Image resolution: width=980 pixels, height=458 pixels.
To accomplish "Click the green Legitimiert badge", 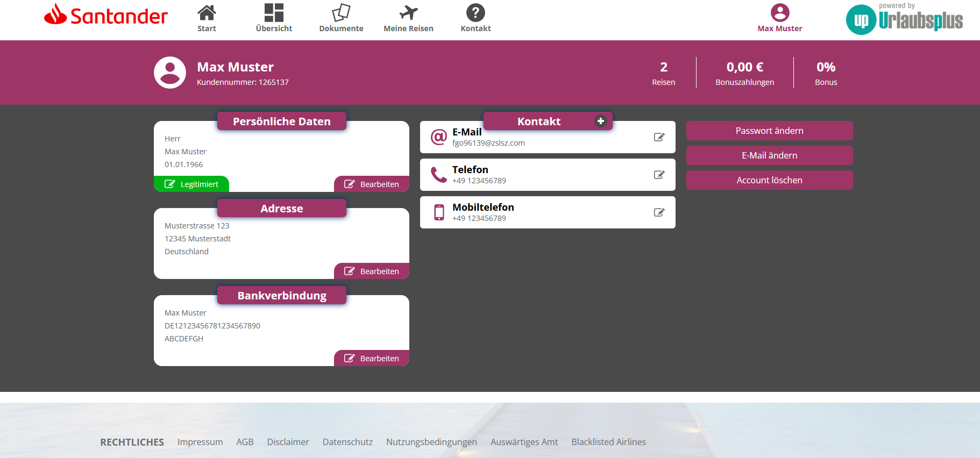I will click(191, 184).
